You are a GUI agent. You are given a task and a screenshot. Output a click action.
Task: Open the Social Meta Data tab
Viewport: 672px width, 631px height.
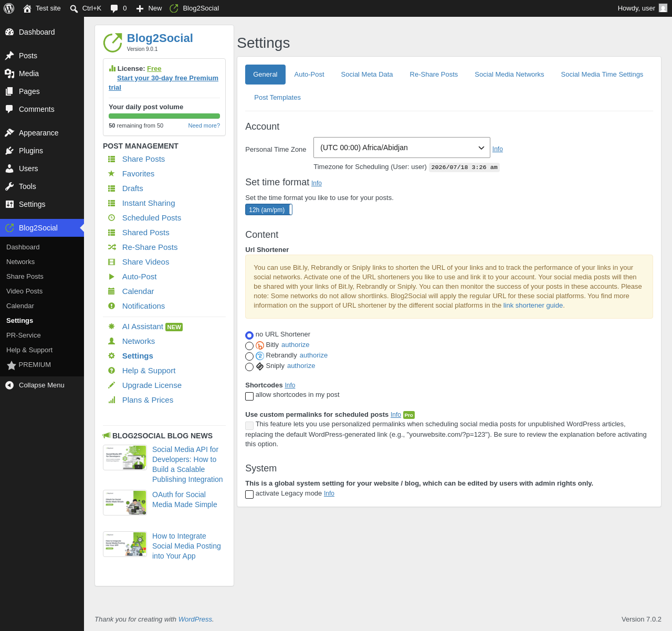pos(367,75)
